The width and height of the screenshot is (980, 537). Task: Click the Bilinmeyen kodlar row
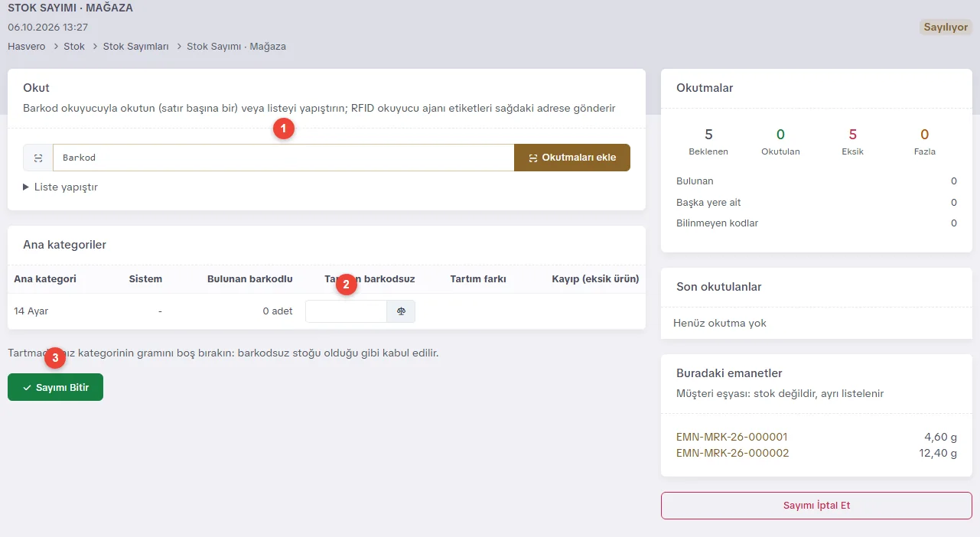pyautogui.click(x=816, y=223)
